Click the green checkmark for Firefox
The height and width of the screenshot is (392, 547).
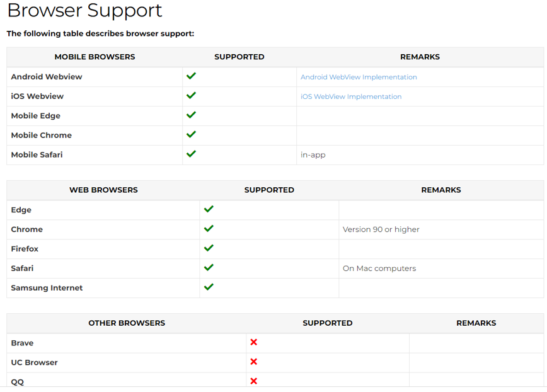point(209,248)
